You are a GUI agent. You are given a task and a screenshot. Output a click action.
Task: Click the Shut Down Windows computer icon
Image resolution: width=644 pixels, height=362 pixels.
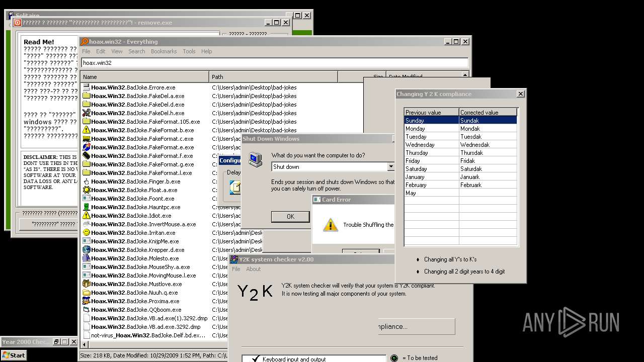point(256,160)
